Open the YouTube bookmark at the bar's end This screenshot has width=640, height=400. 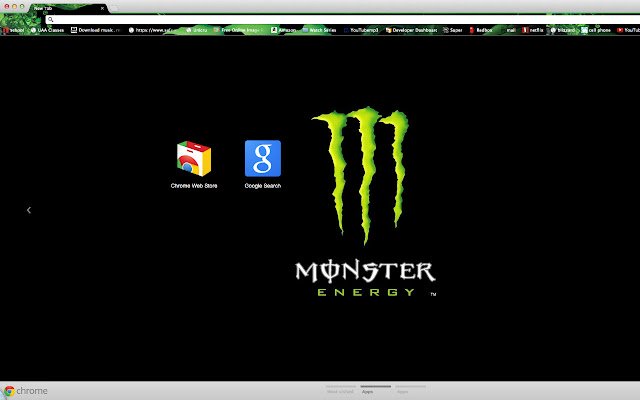629,30
